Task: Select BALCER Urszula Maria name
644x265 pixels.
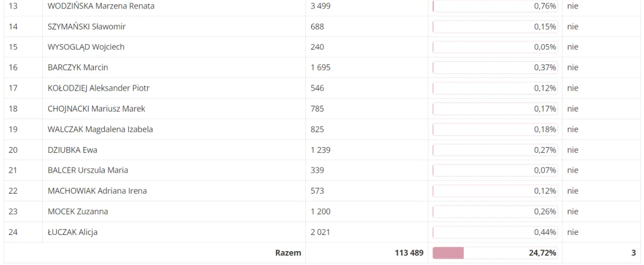Action: (88, 171)
